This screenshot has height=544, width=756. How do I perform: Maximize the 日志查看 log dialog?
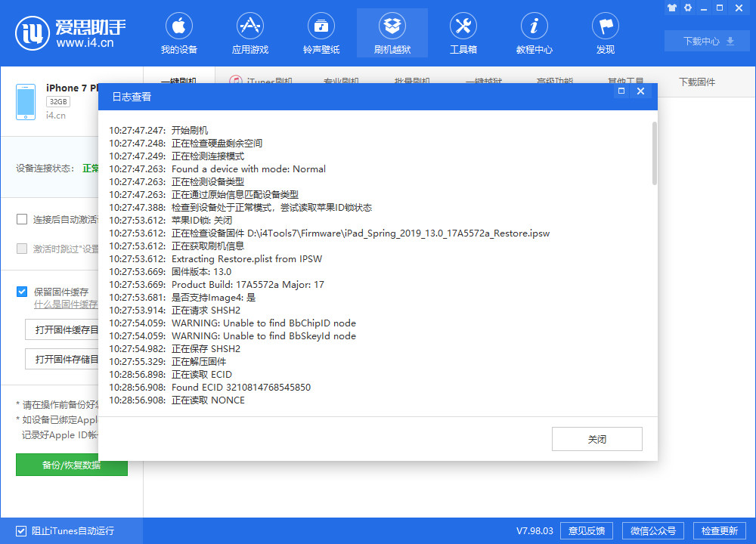(621, 91)
